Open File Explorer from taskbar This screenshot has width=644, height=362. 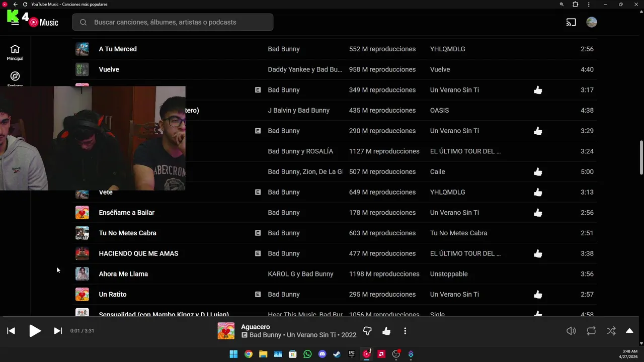pyautogui.click(x=263, y=354)
